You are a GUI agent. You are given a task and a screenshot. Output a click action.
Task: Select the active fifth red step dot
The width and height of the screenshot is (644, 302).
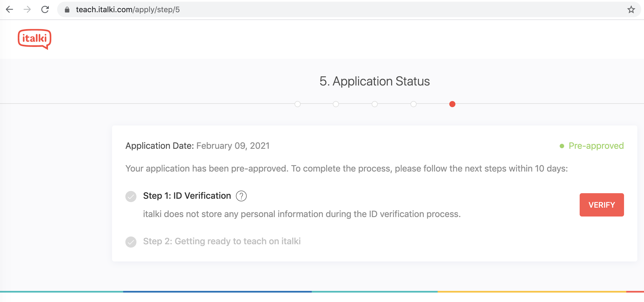[452, 104]
